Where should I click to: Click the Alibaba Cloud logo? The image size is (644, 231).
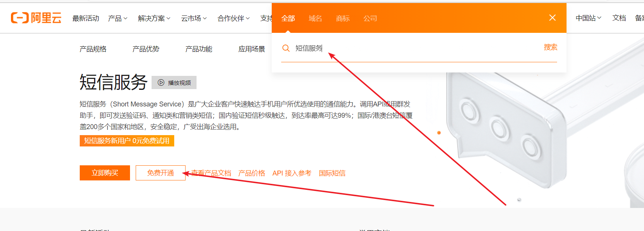(x=36, y=18)
